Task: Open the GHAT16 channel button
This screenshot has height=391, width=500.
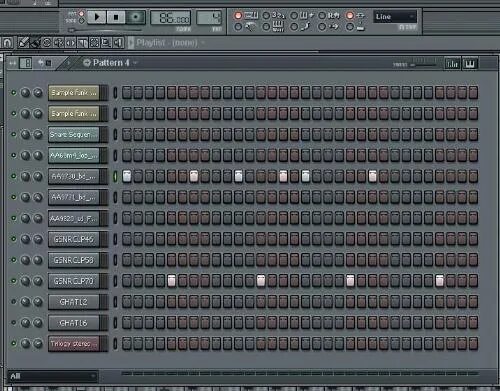Action: tap(74, 323)
